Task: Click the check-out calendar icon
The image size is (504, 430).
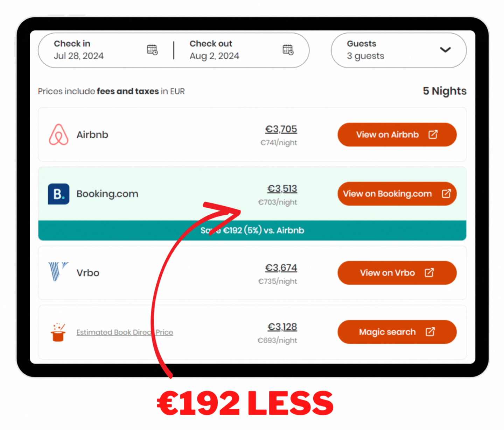Action: point(288,50)
